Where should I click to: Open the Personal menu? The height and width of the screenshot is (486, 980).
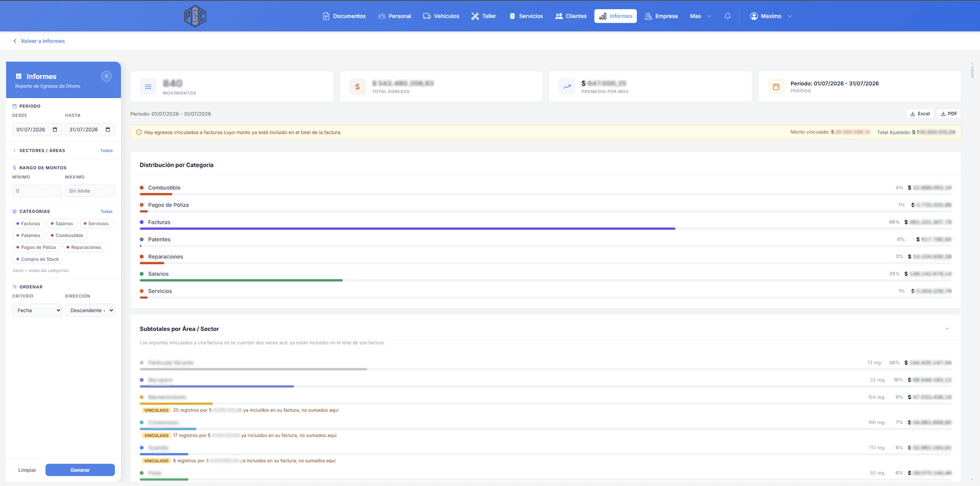point(395,16)
